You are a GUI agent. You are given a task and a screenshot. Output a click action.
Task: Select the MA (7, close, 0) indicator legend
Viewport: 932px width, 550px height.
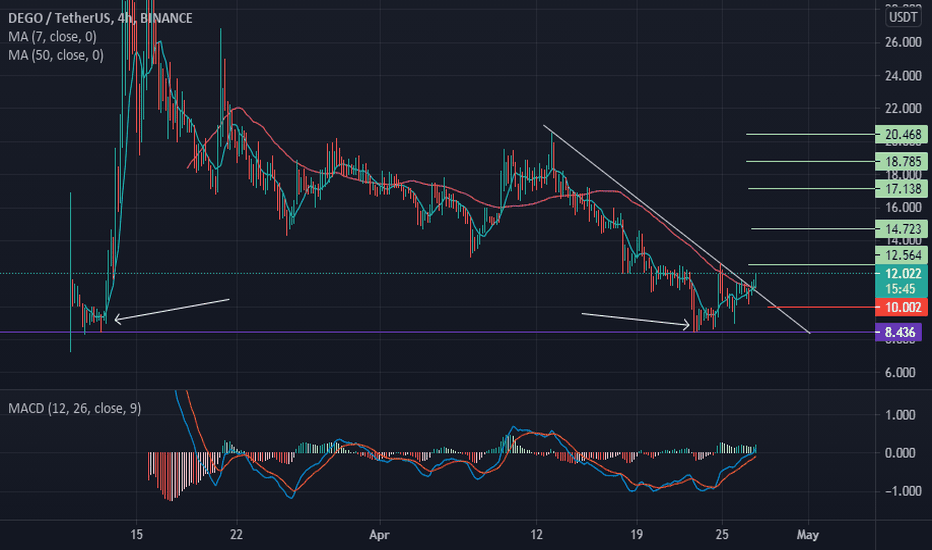[x=52, y=37]
